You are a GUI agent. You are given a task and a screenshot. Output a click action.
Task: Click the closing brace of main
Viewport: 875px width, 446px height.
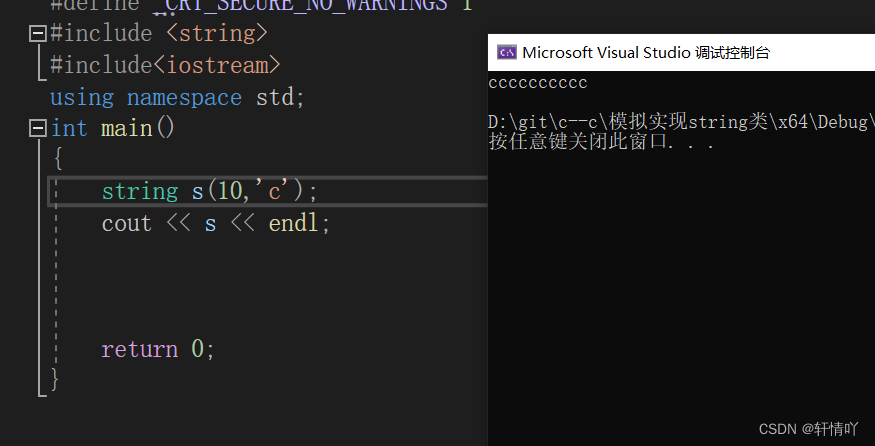pyautogui.click(x=55, y=378)
